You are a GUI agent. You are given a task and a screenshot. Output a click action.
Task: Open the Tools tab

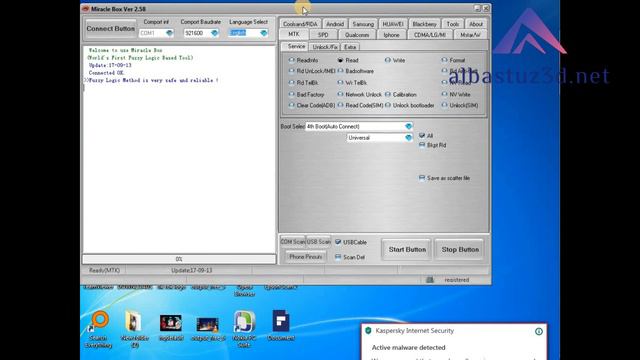point(453,24)
